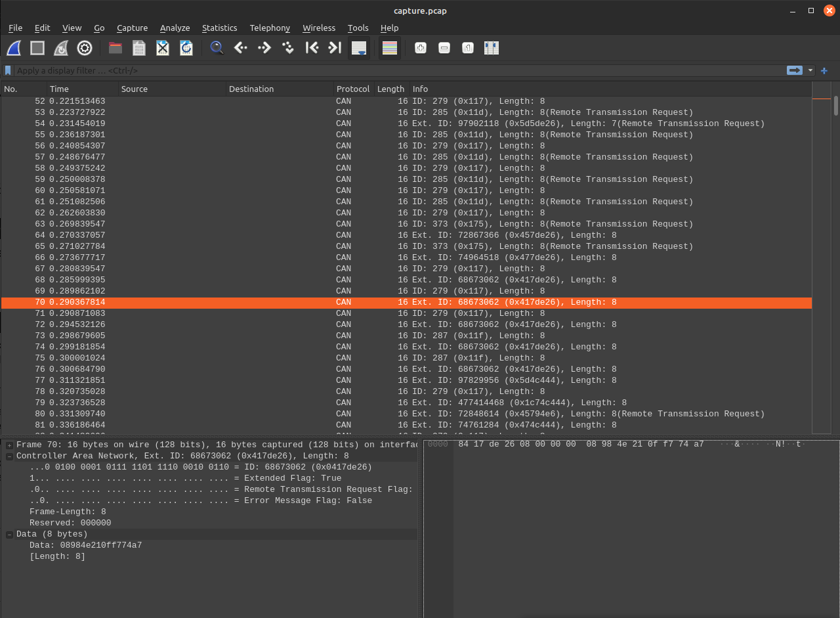Click the open capture file folder icon
Viewport: 840px width, 618px height.
(x=115, y=48)
